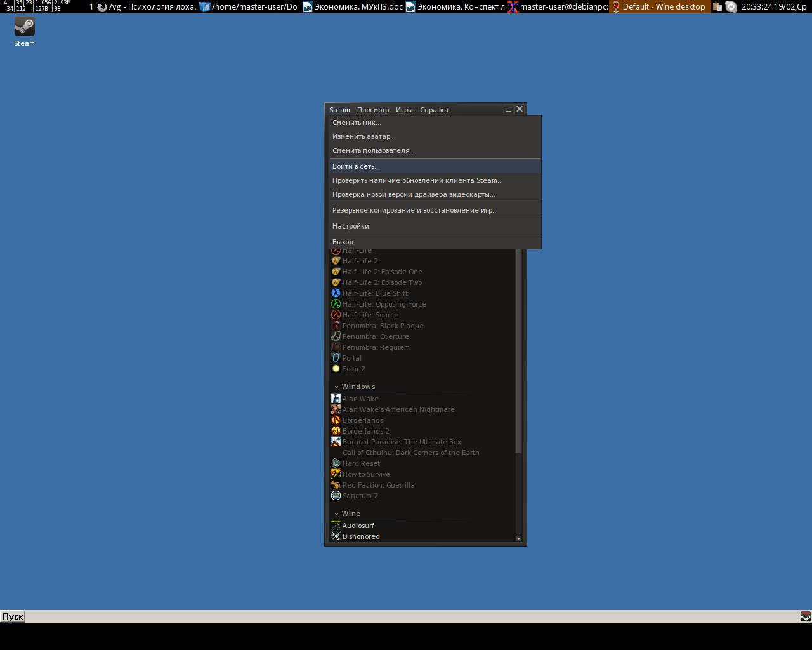This screenshot has height=650, width=812.
Task: Click the Borderlands 2 game icon
Action: coord(336,431)
